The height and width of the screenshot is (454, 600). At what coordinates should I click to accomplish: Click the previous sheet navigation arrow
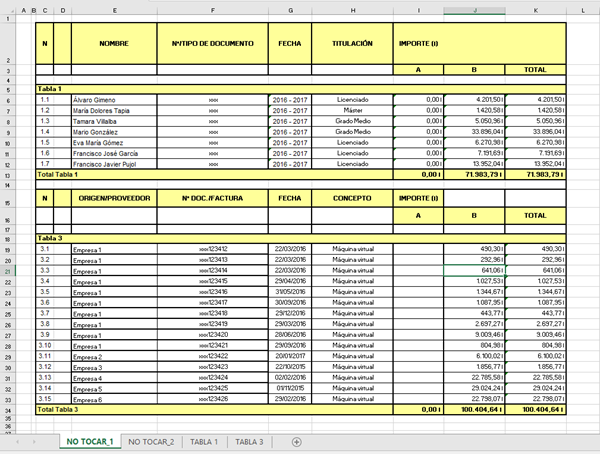click(17, 442)
